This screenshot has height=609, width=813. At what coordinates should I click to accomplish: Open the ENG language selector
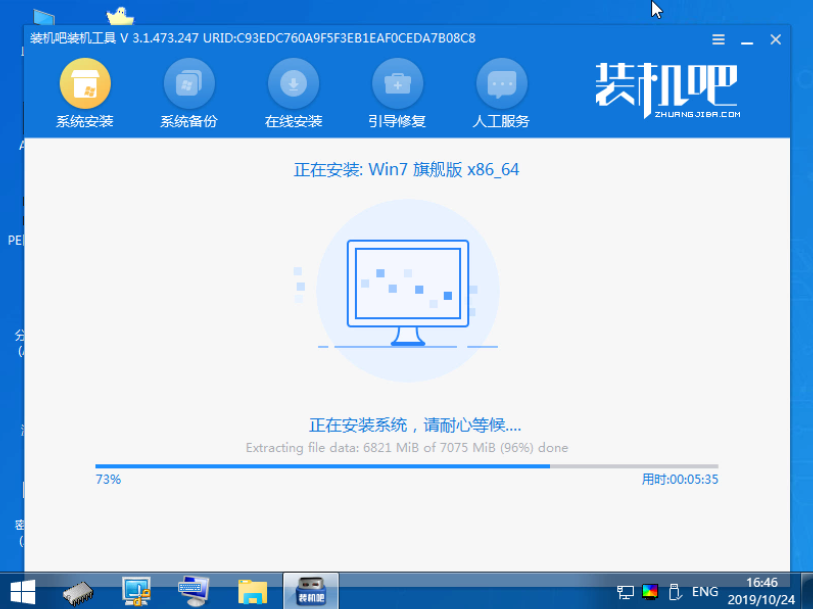tap(704, 591)
